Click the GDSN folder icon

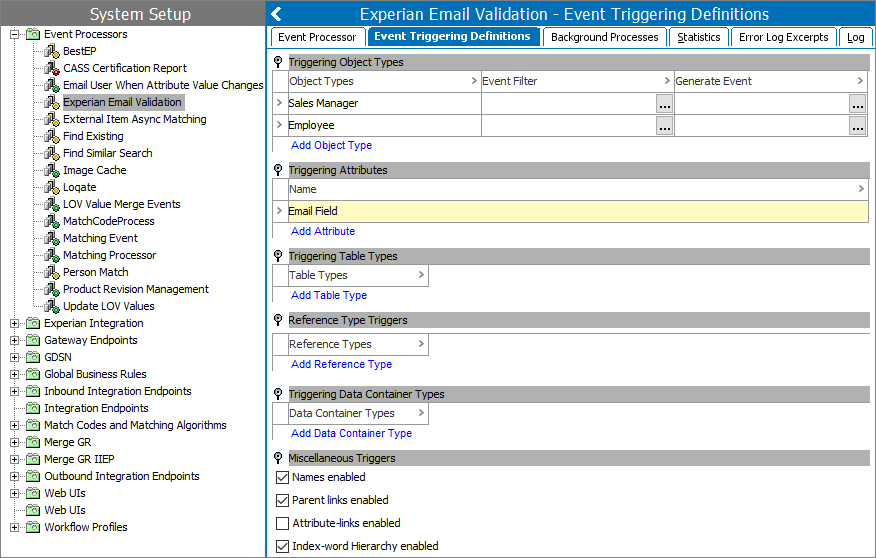point(33,357)
